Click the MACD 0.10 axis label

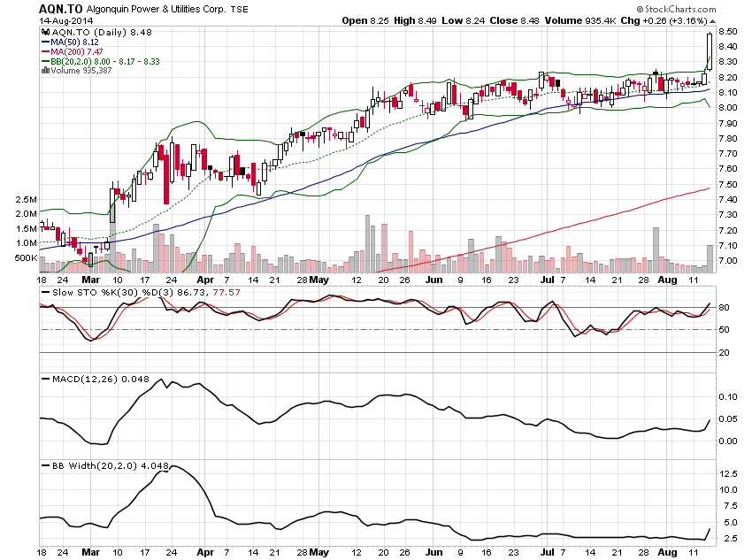click(x=728, y=396)
